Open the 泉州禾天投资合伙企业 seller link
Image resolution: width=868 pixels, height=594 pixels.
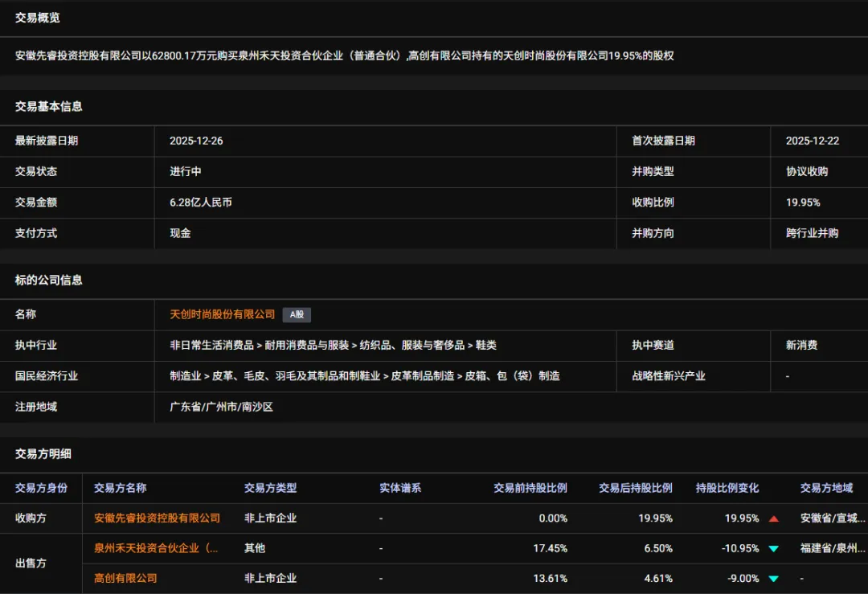tap(156, 548)
